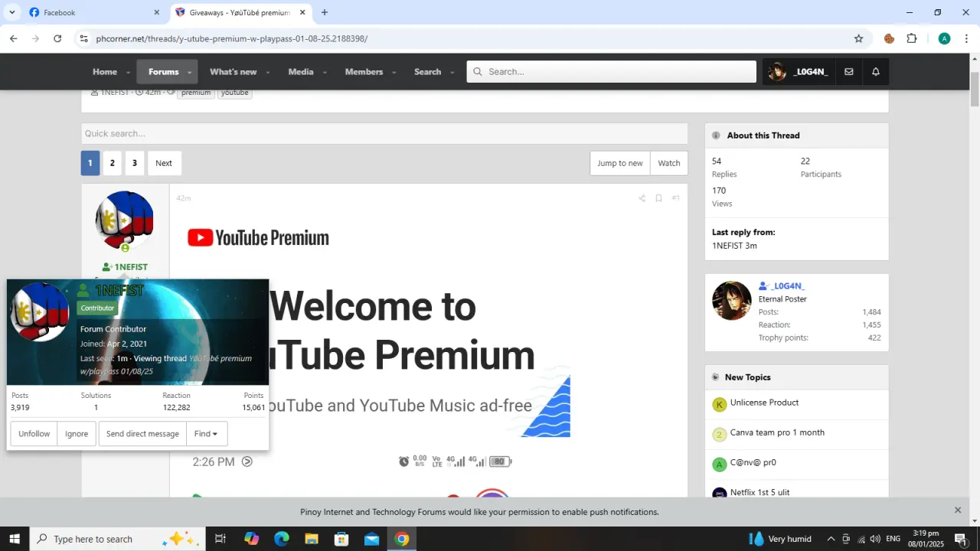The image size is (980, 551).
Task: Show hidden system tray icons
Action: point(831,539)
